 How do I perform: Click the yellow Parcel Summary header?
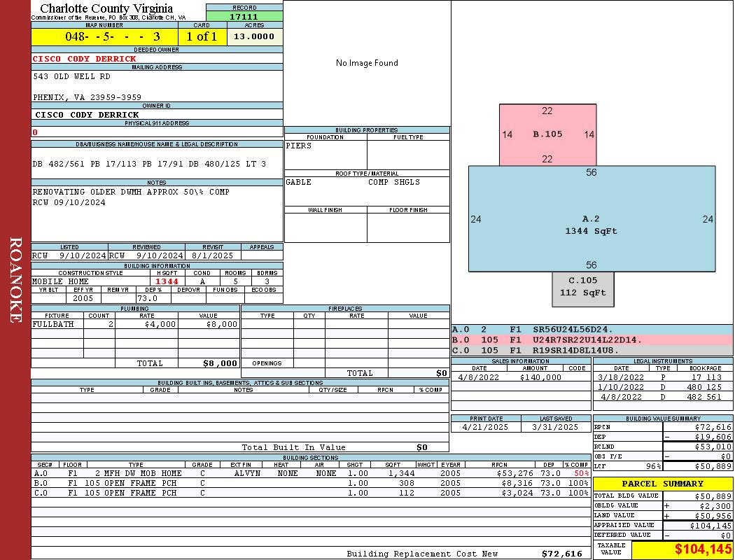point(662,484)
